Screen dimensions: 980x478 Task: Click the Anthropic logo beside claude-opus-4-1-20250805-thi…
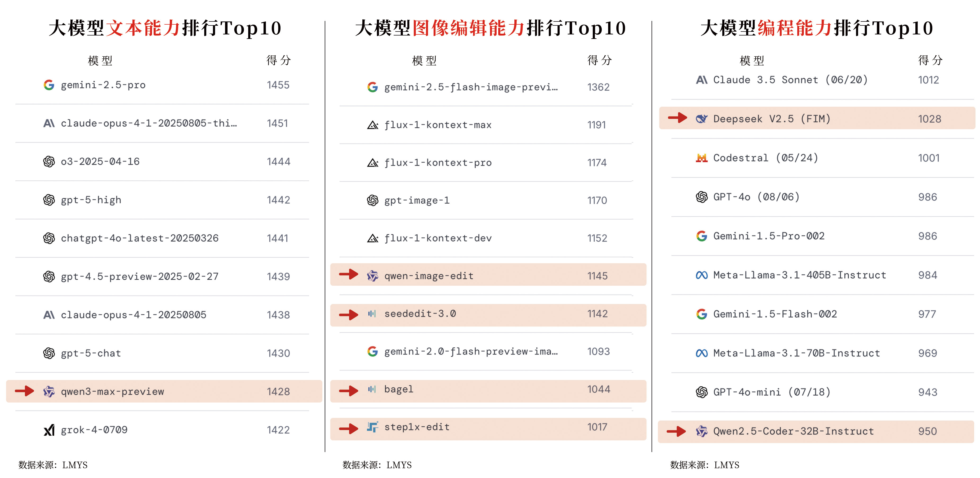pos(49,123)
